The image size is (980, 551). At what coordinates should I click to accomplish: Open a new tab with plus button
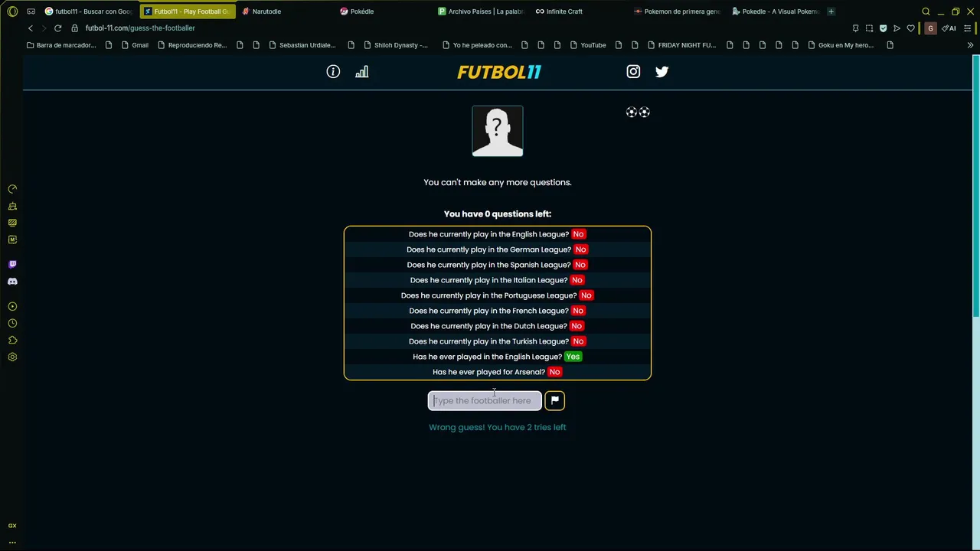pos(831,11)
